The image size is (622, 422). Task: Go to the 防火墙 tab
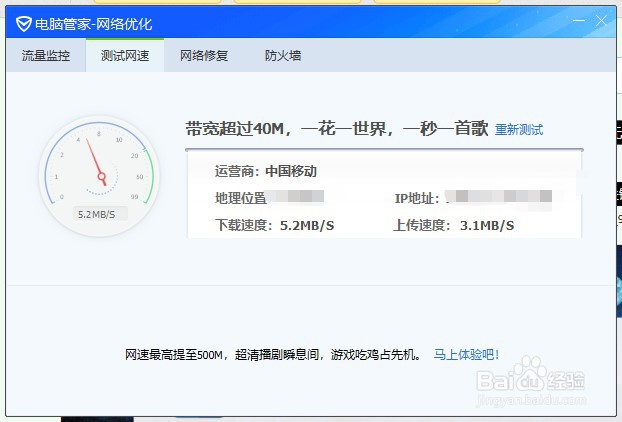(283, 56)
